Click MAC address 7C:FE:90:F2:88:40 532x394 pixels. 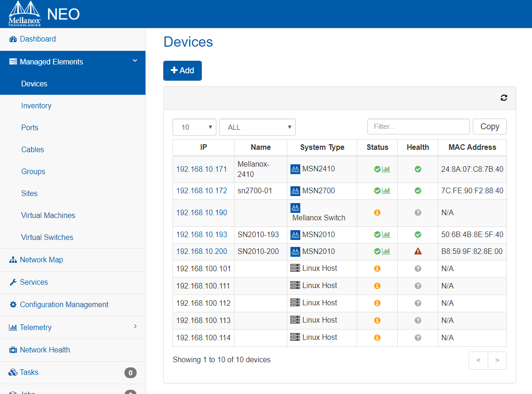472,191
